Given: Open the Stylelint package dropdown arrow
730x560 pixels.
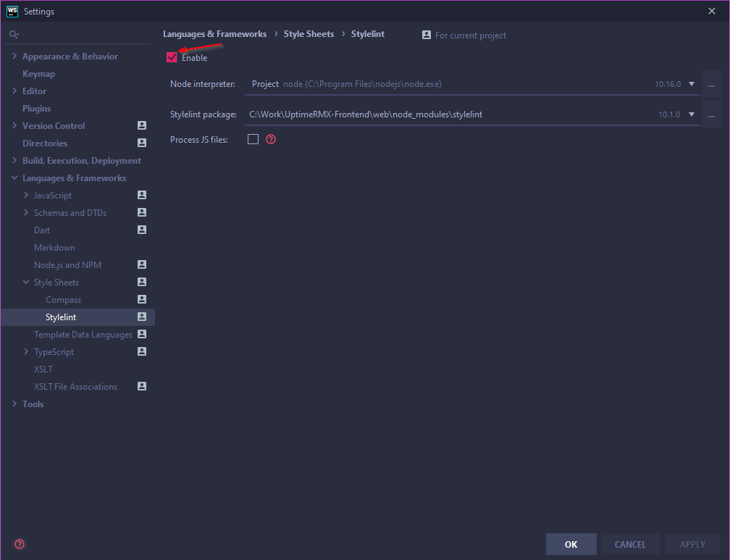Looking at the screenshot, I should [692, 114].
